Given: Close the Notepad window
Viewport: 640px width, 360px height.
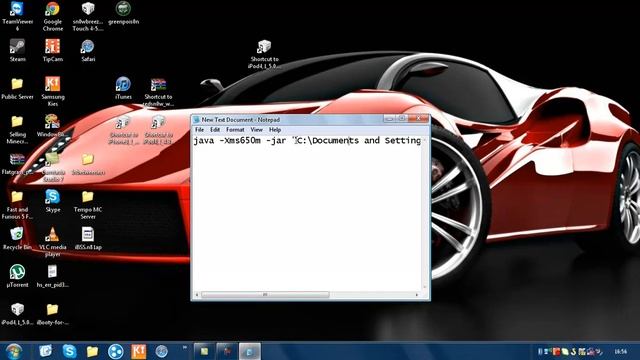Looking at the screenshot, I should [x=419, y=118].
